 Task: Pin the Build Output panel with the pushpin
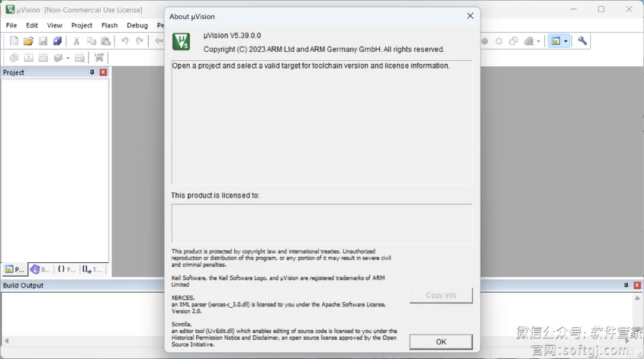coord(626,285)
